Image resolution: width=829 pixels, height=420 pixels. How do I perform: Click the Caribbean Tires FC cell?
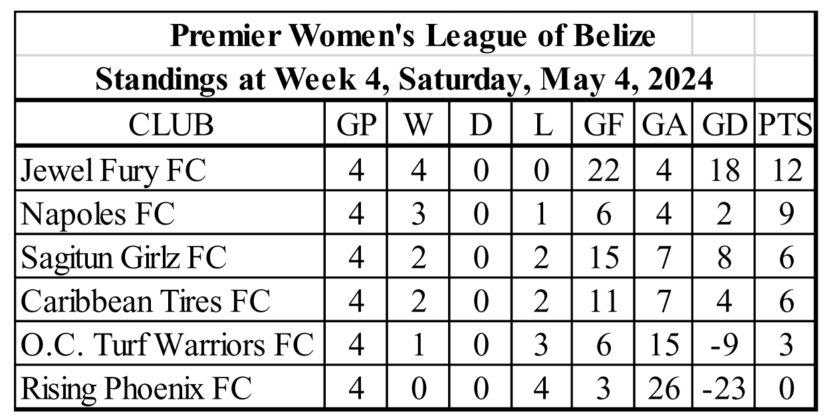170,301
